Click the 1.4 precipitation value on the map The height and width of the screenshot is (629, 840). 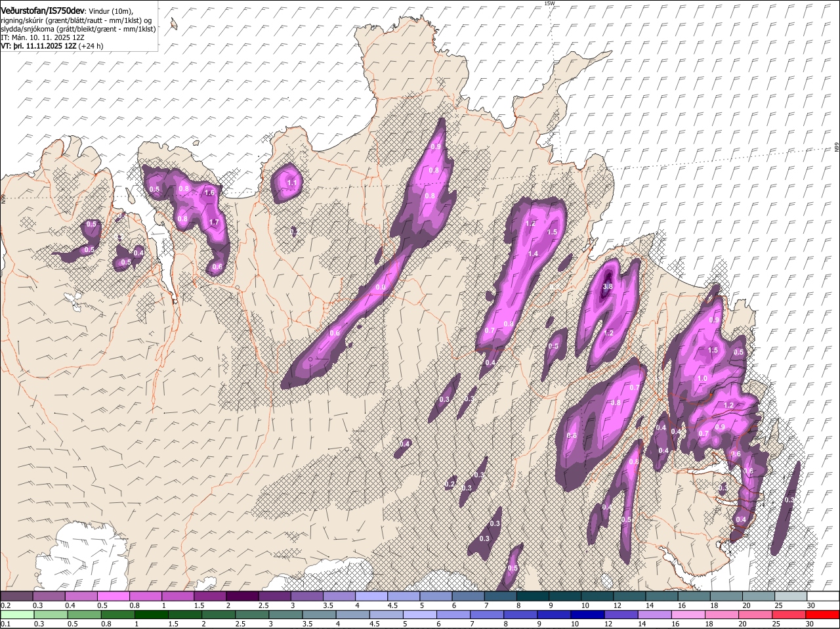533,254
